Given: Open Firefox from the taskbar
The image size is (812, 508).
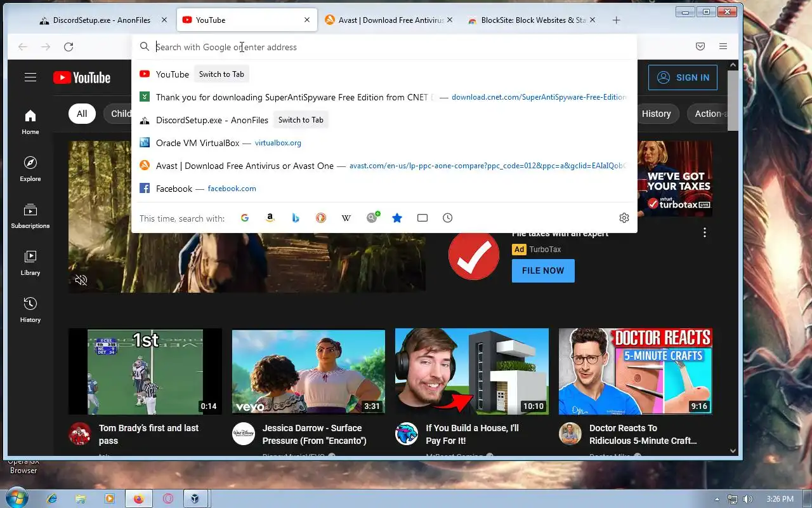Looking at the screenshot, I should click(138, 498).
